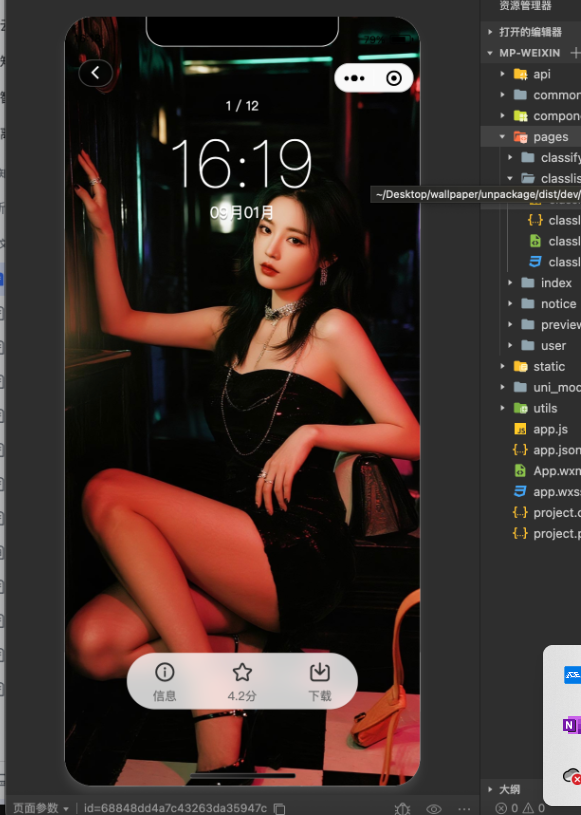Open the mini program capsule three-dots menu
Screen dimensions: 581x815
pos(354,78)
